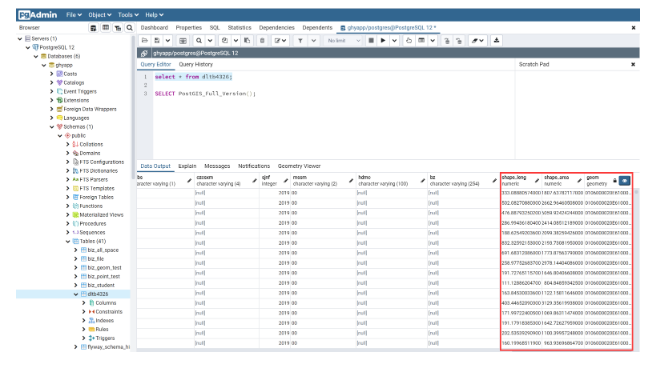Expand the Casts tree node
The width and height of the screenshot is (650, 365).
(x=52, y=74)
